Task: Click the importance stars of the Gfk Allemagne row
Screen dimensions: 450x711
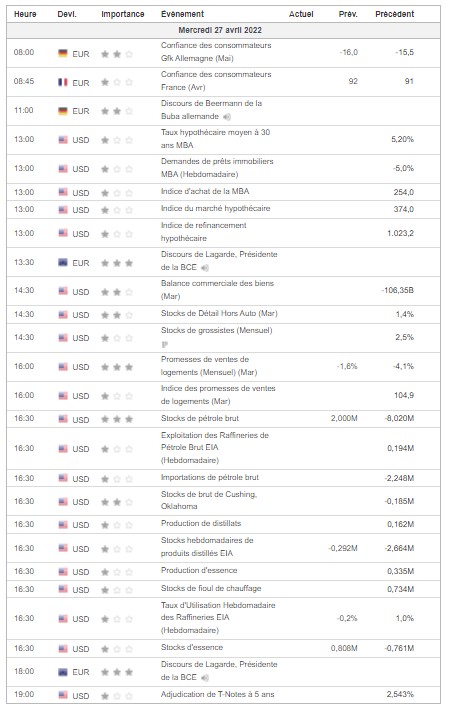Action: pos(117,54)
